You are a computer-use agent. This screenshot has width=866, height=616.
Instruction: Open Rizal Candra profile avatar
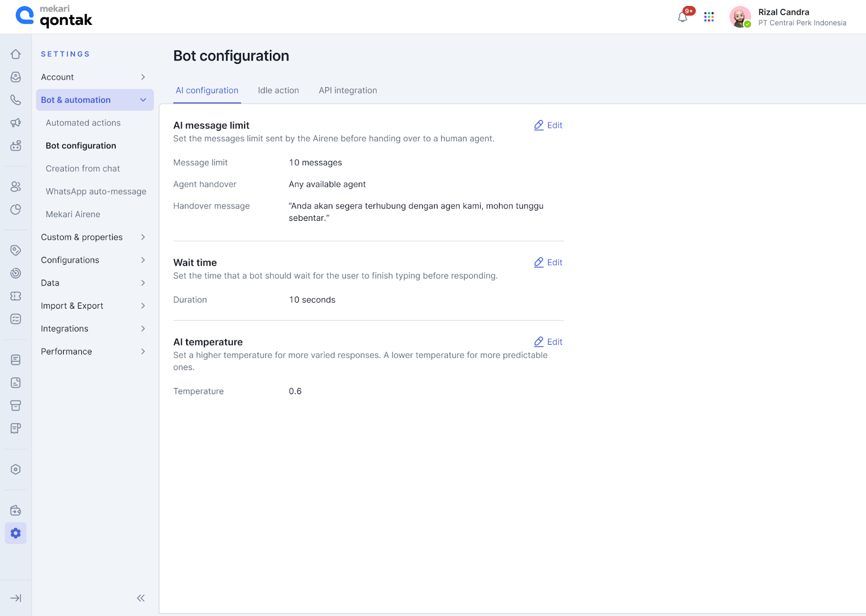(x=740, y=17)
